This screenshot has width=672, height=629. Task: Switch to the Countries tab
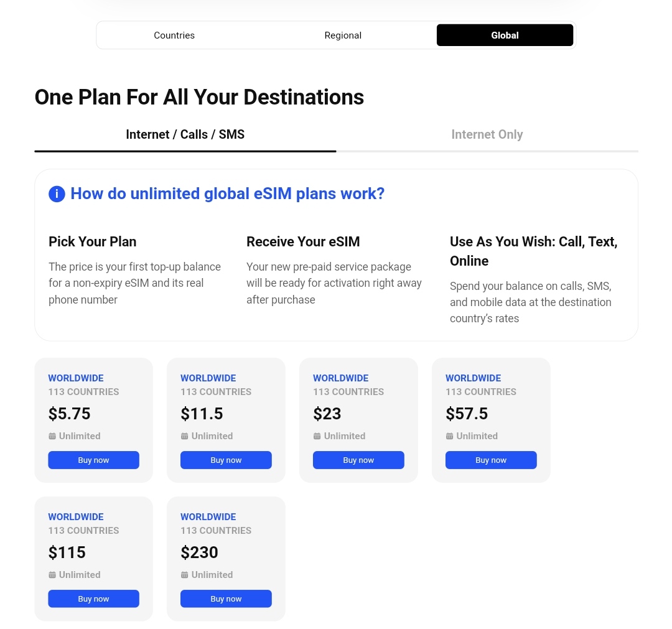click(x=174, y=35)
